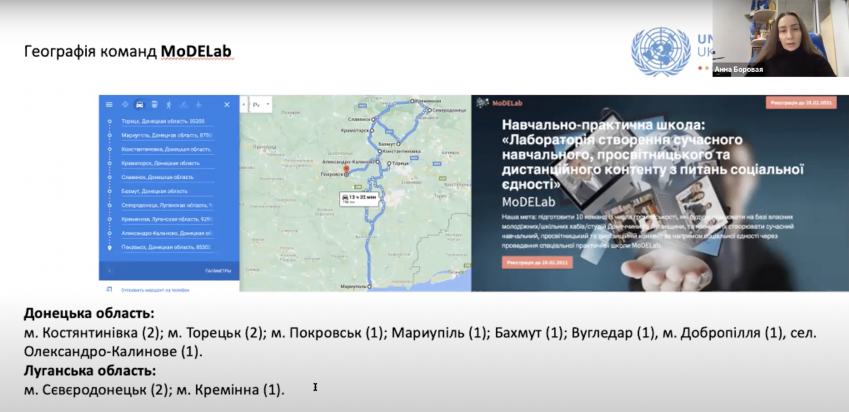This screenshot has width=849, height=412.
Task: Click the banner heading "Навчально-практична школа:"
Action: pos(604,126)
